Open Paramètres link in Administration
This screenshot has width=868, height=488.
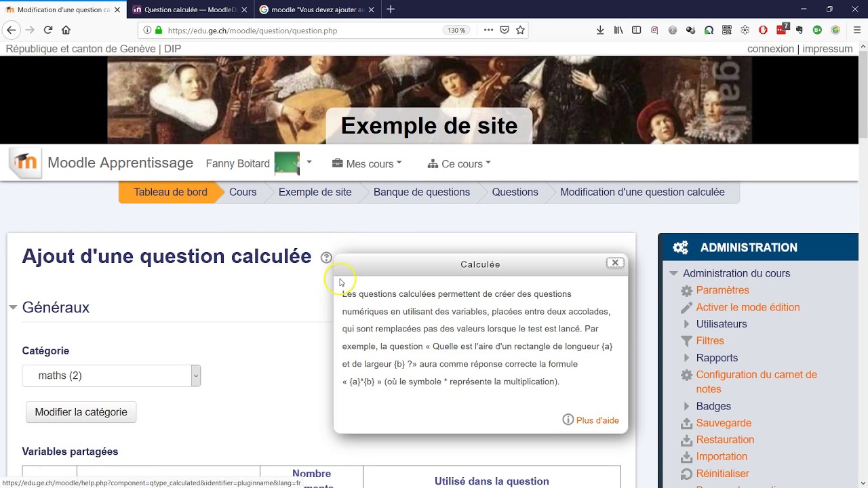tap(722, 290)
